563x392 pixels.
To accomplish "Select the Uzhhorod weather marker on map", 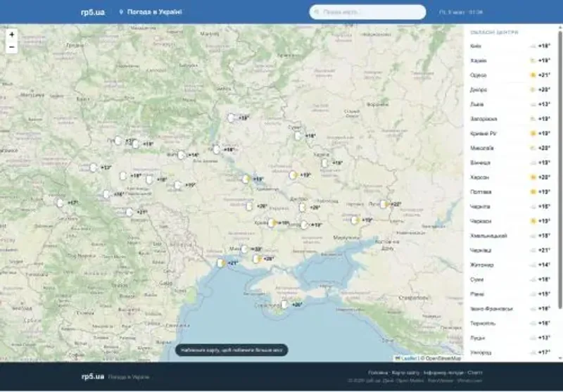I will coord(67,203).
